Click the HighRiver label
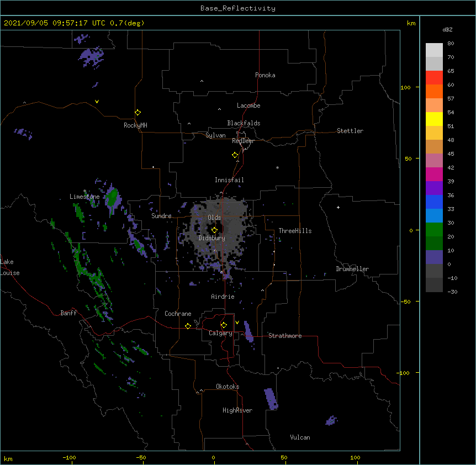476x465 pixels. point(237,410)
